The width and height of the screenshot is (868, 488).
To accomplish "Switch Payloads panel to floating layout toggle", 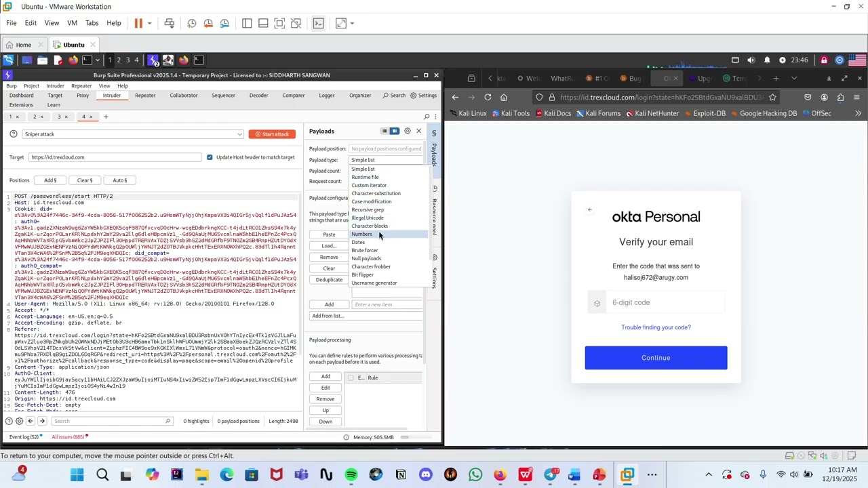I will [x=384, y=131].
